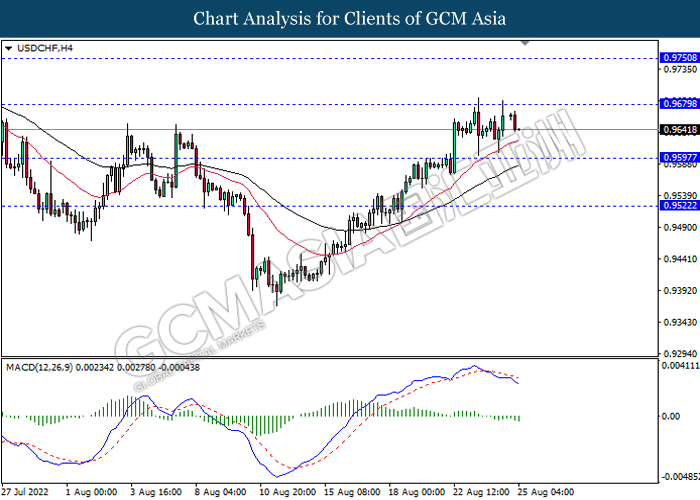The image size is (700, 500).
Task: Click the chart shift triangle marker
Action: [x=525, y=43]
